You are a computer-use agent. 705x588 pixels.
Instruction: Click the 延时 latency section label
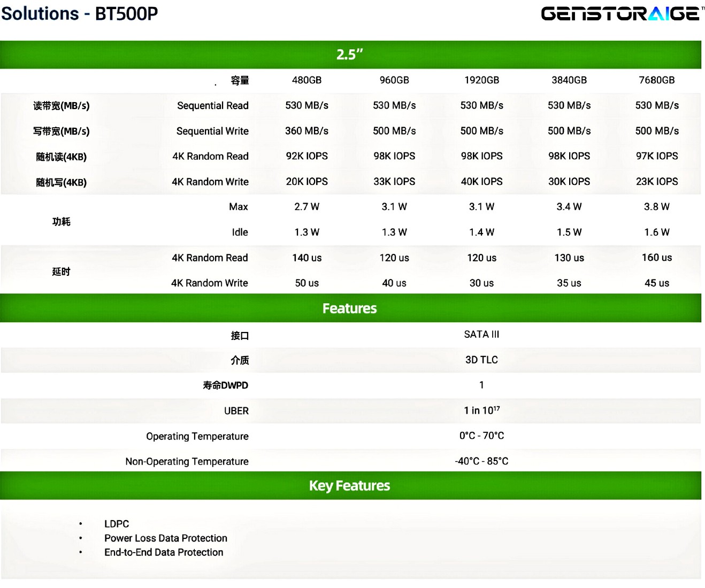62,272
